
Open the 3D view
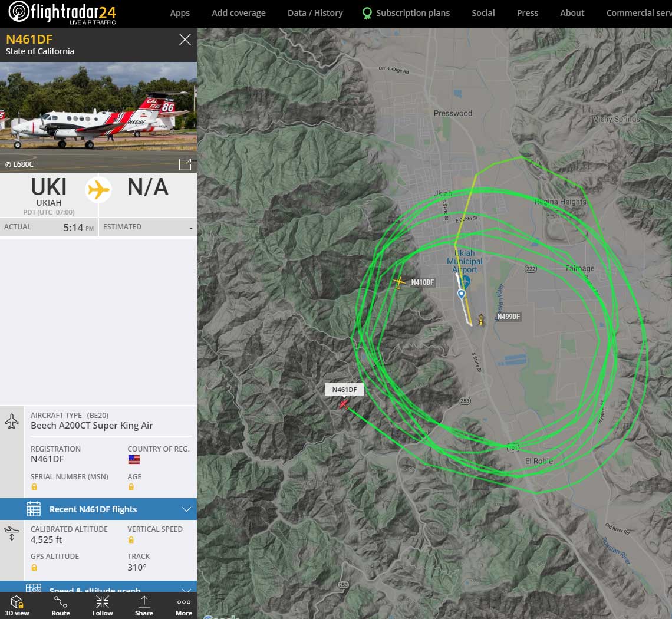(x=17, y=605)
